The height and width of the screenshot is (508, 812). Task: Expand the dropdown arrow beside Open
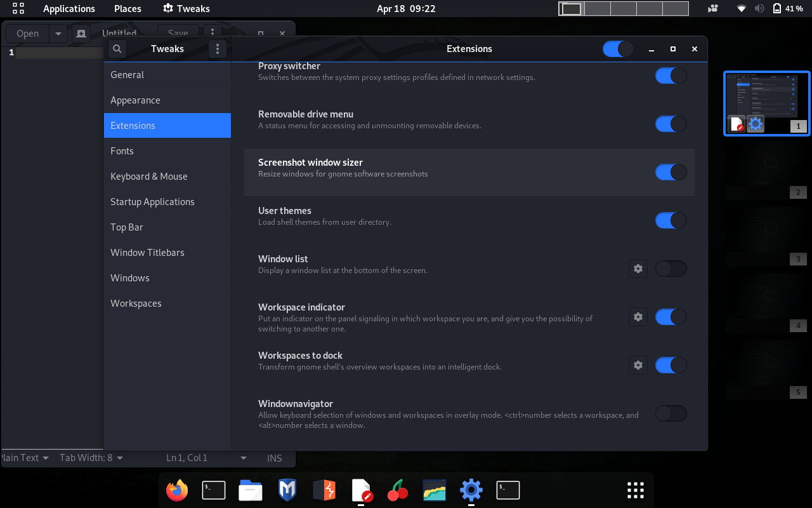[x=58, y=34]
